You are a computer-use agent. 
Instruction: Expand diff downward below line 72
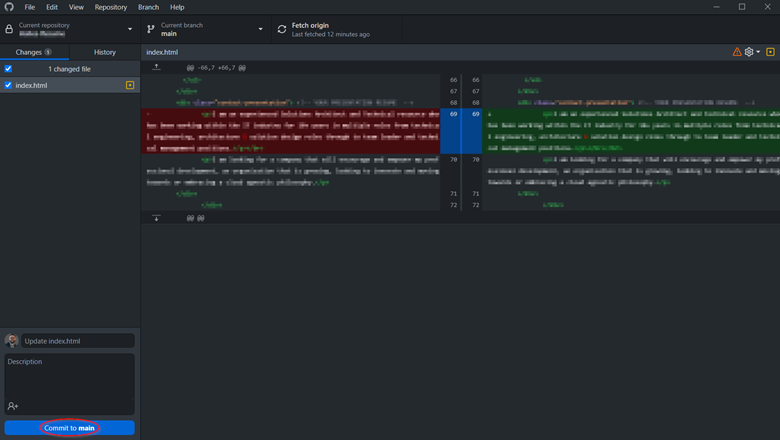[x=156, y=217]
